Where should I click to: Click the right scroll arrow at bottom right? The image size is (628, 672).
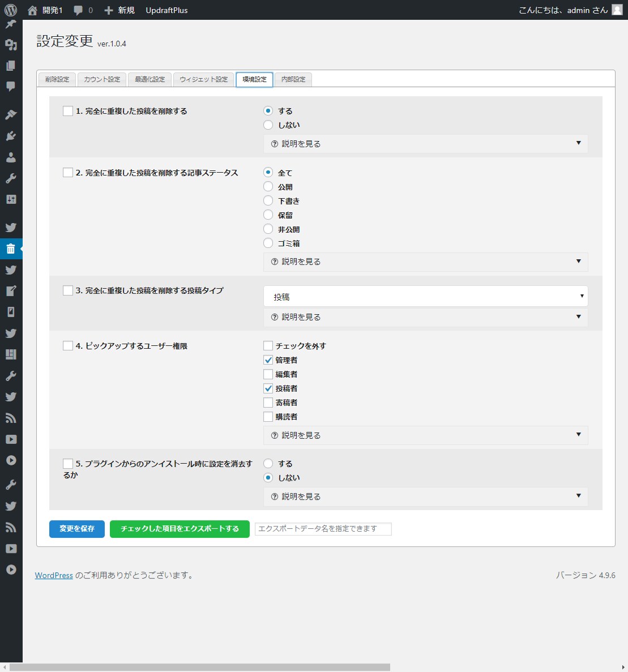pos(623,667)
